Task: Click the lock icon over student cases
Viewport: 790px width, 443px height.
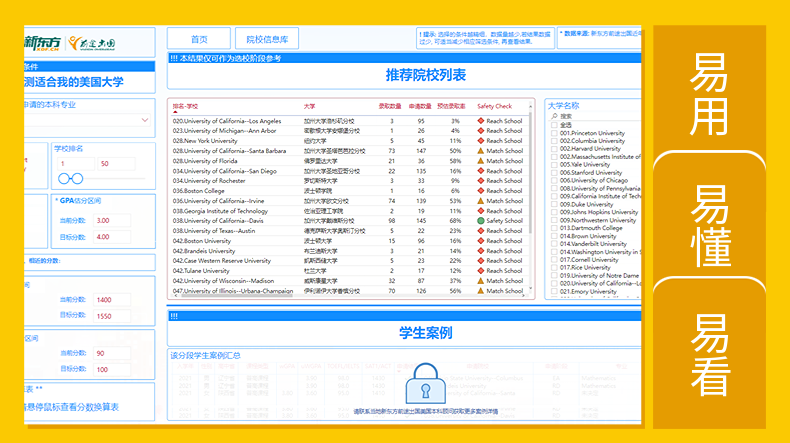Action: pos(425,384)
